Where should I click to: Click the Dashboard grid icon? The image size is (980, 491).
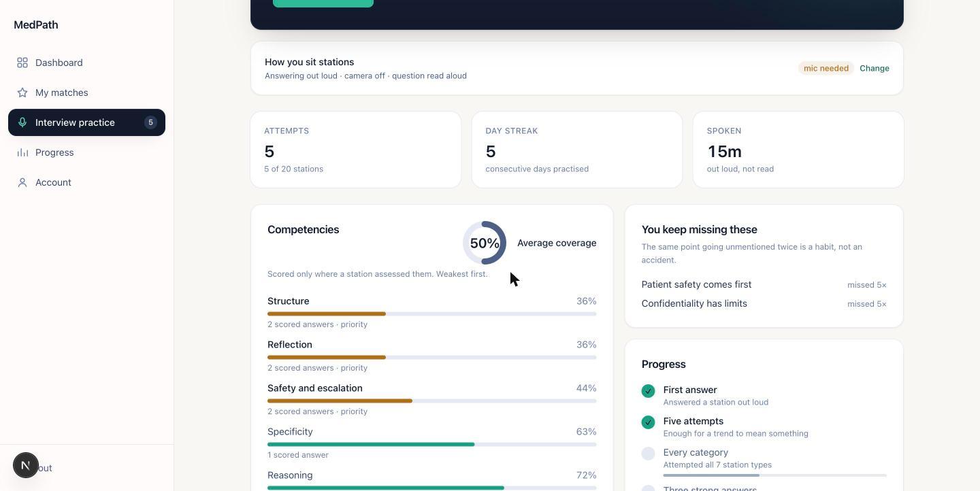[x=22, y=63]
